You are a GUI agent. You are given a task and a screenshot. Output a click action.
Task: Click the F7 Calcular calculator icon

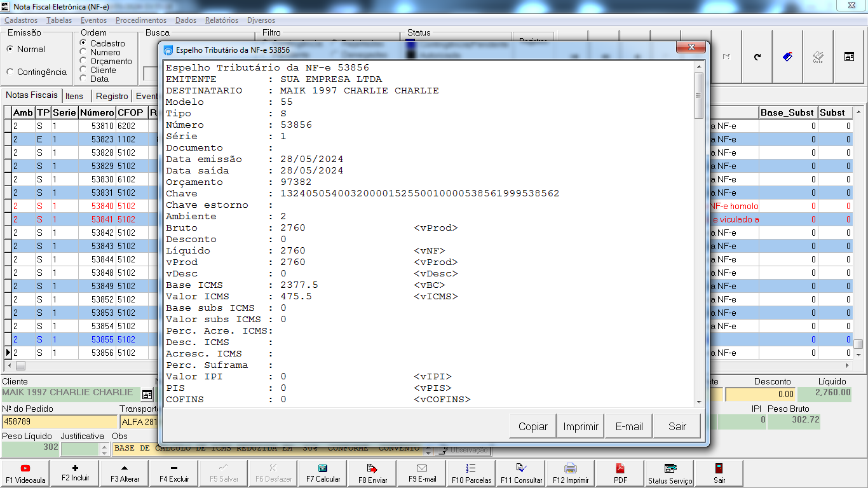[x=323, y=469]
